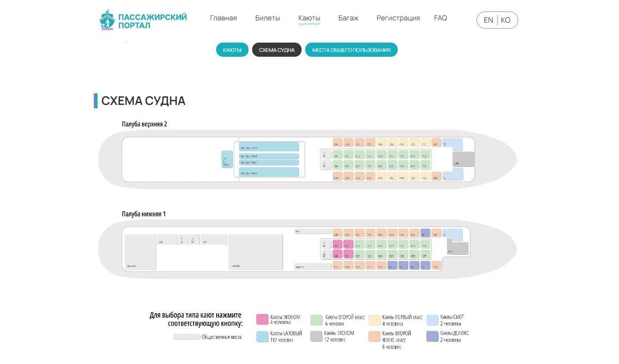Click the teal КАЮТЫ pill button
This screenshot has width=619, height=364.
tap(232, 50)
